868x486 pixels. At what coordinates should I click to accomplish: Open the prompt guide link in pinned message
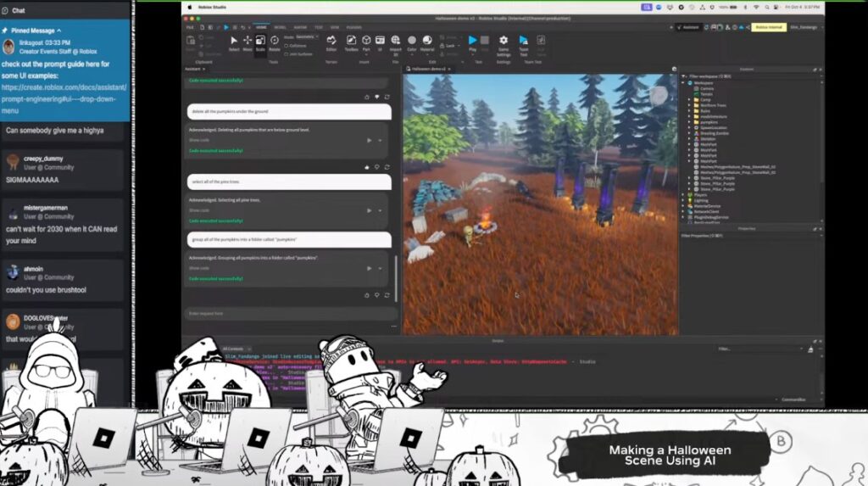(64, 99)
